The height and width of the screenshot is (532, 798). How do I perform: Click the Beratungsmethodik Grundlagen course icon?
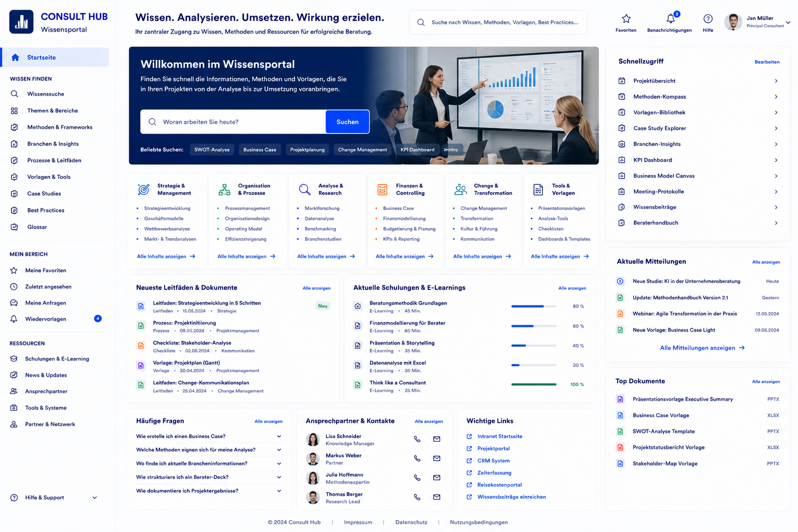[x=357, y=306]
